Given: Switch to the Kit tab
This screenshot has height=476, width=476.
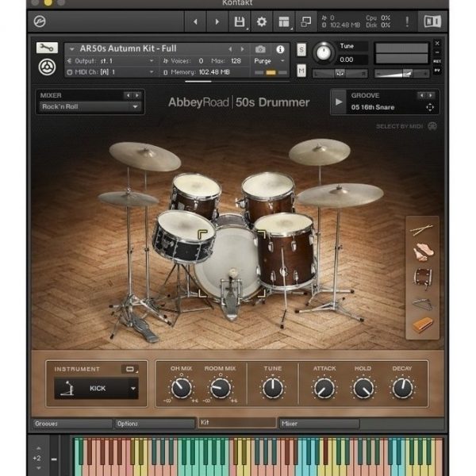Looking at the screenshot, I should (x=236, y=423).
